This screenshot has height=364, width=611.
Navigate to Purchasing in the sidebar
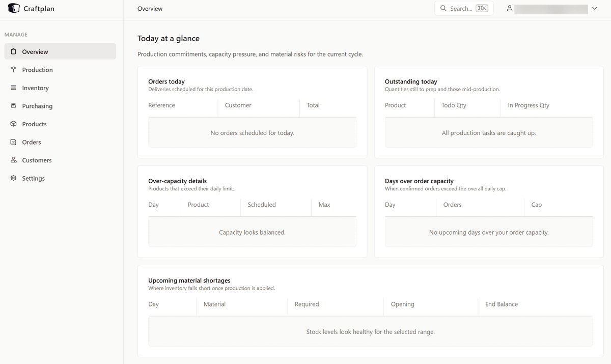coord(37,106)
